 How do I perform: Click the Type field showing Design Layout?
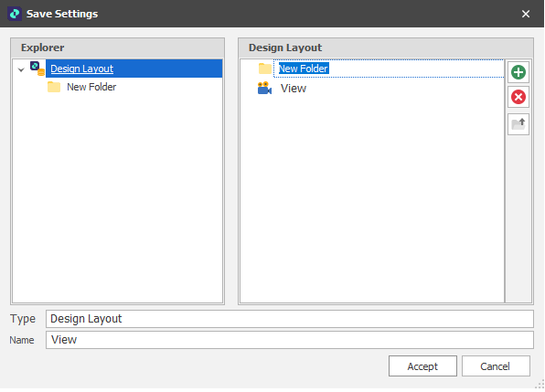click(x=290, y=319)
